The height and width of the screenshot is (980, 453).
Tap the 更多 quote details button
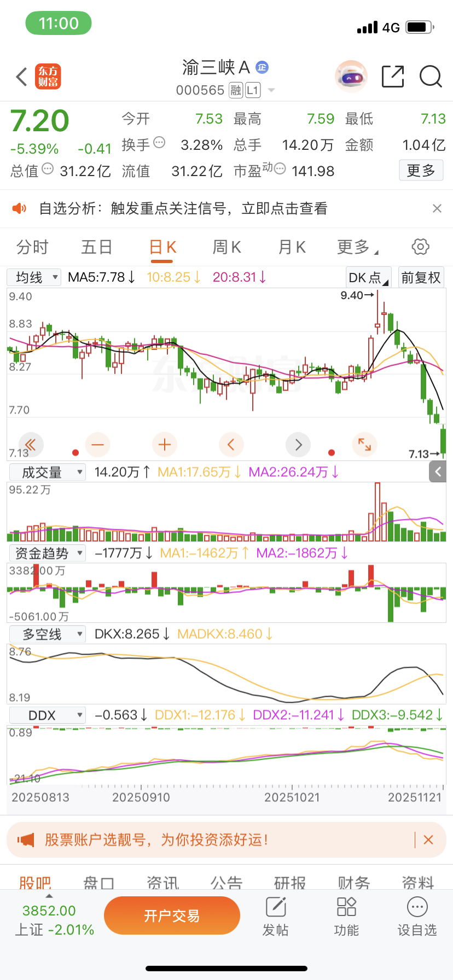click(421, 171)
